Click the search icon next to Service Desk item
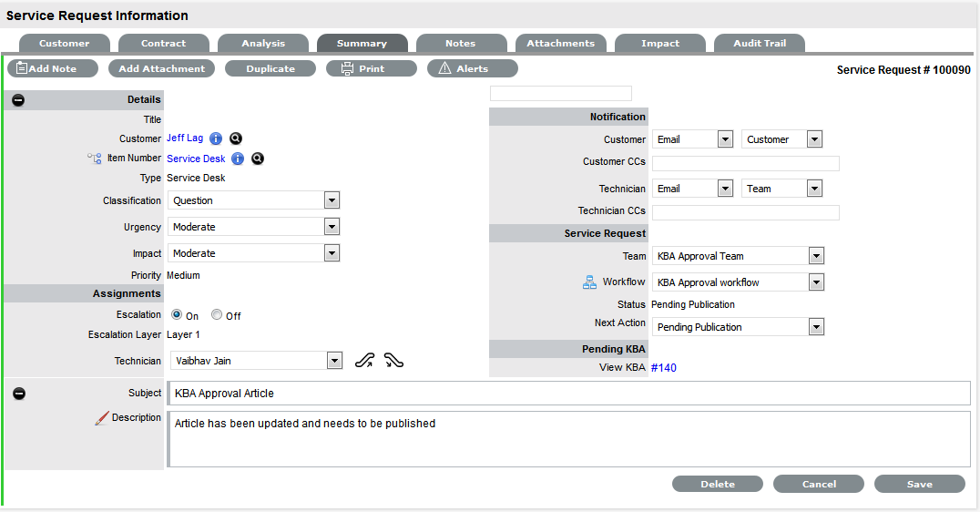The height and width of the screenshot is (512, 980). (258, 159)
